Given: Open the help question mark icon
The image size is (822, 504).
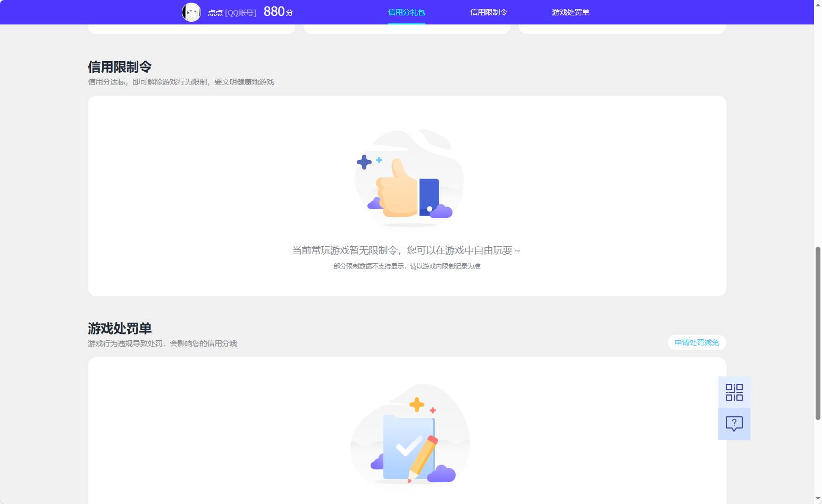Looking at the screenshot, I should pos(734,424).
